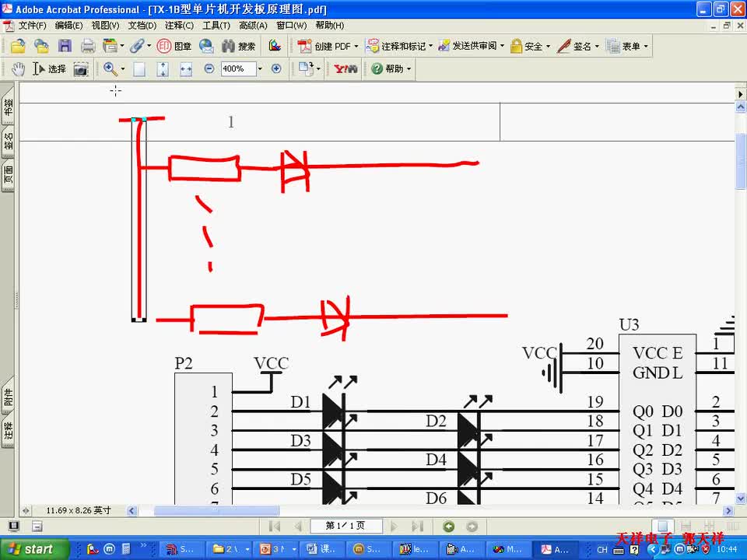Click the page number field 第1/1页
747x560 pixels.
(345, 527)
